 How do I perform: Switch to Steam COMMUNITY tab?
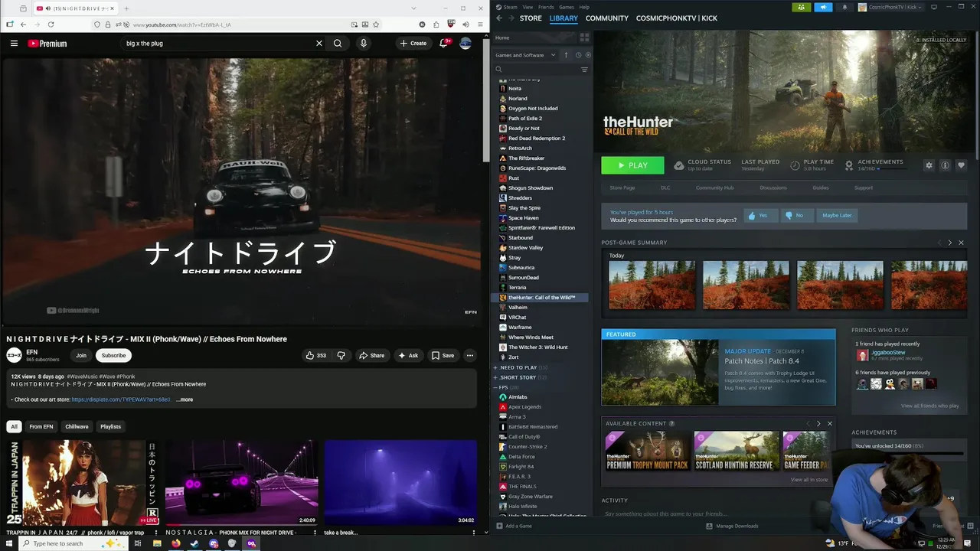(x=607, y=18)
